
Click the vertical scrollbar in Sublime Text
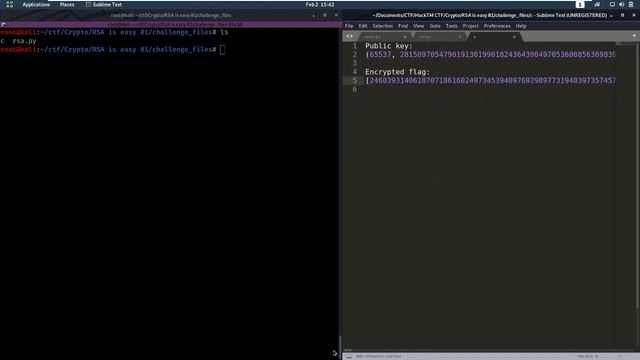(638, 176)
